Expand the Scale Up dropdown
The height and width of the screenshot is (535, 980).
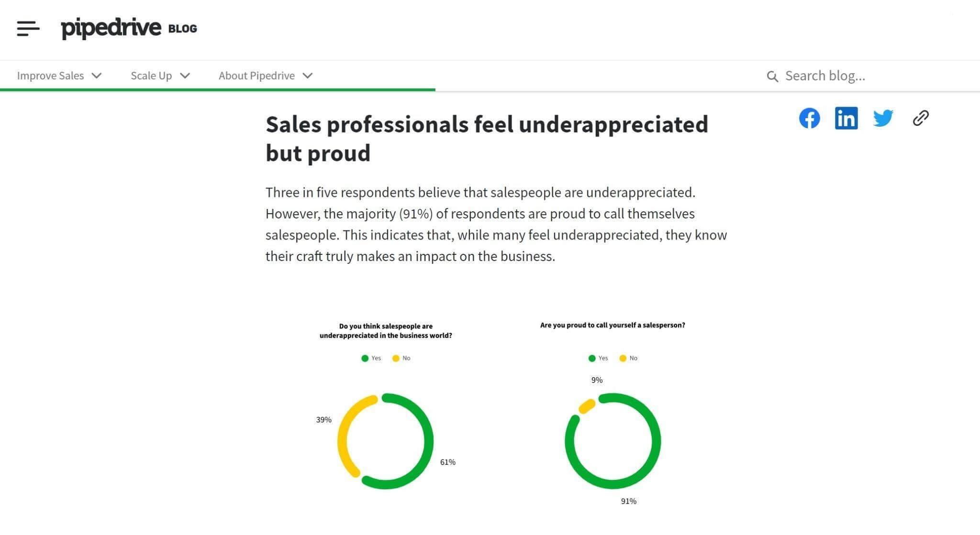(x=185, y=76)
